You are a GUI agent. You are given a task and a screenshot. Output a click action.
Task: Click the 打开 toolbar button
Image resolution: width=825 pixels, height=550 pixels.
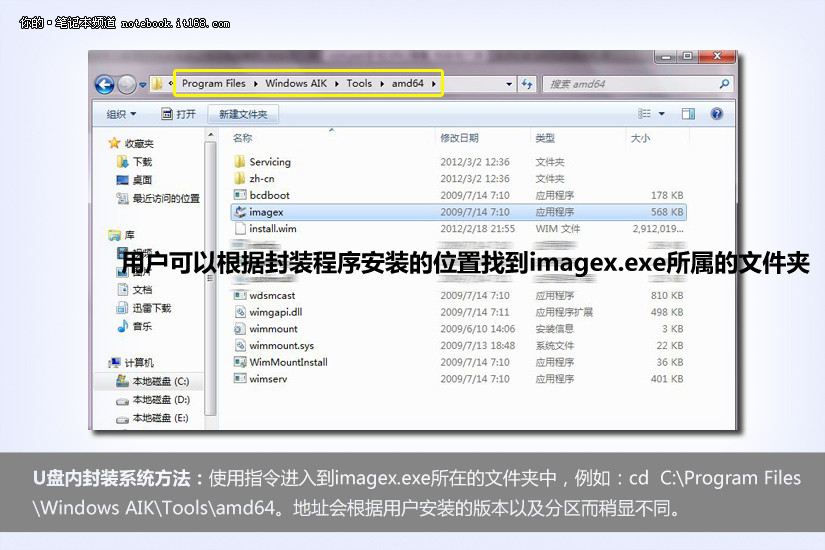point(178,114)
